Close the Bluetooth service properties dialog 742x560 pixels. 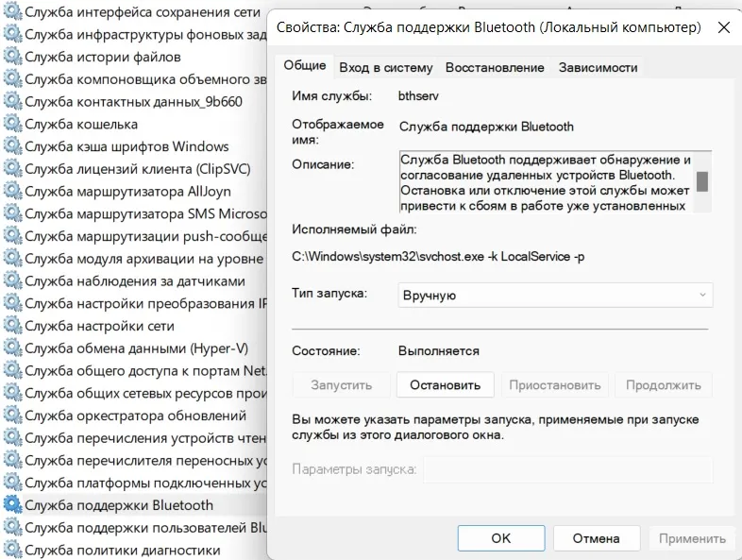723,27
